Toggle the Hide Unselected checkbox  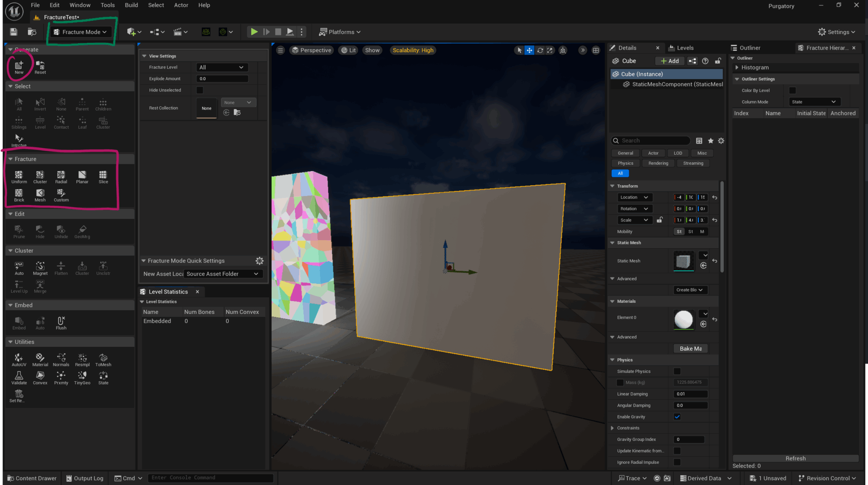click(200, 90)
